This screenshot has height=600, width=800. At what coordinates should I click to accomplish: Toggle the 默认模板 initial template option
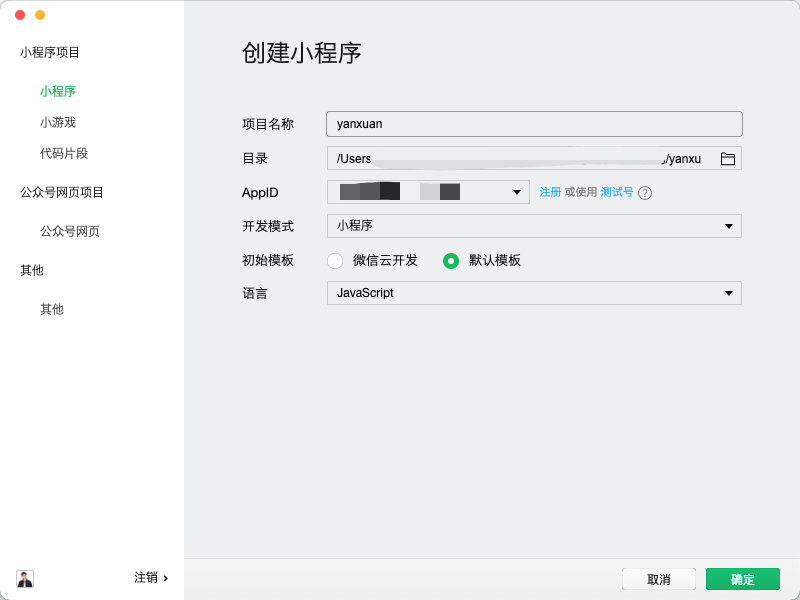click(x=450, y=259)
